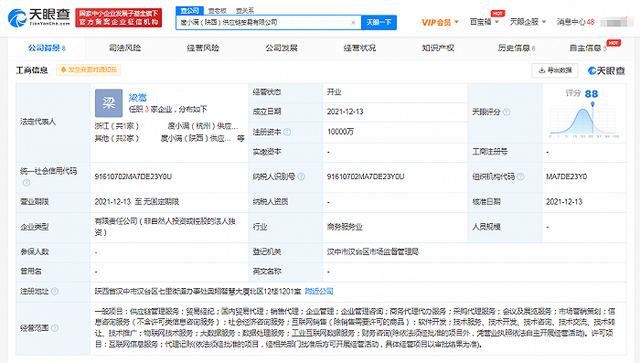640x363 pixels.
Task: Click the official credit agency red banner
Action: (118, 18)
